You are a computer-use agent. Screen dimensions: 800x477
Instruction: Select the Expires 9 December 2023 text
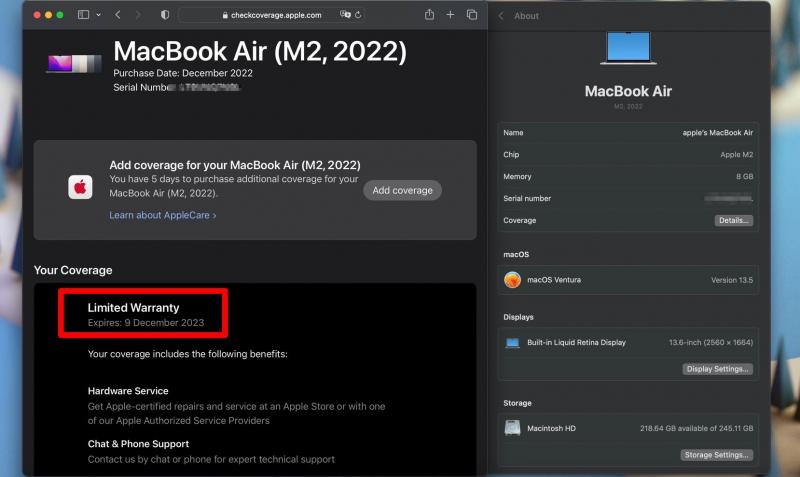[146, 322]
